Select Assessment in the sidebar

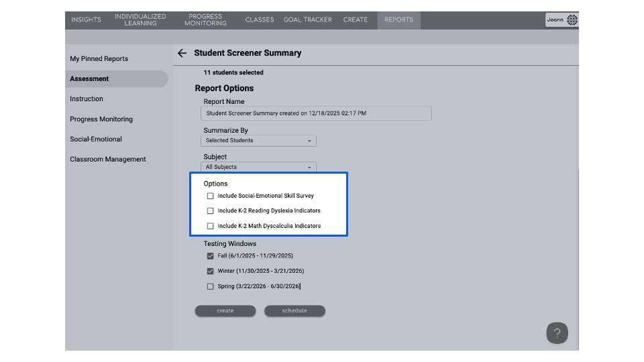[x=116, y=79]
